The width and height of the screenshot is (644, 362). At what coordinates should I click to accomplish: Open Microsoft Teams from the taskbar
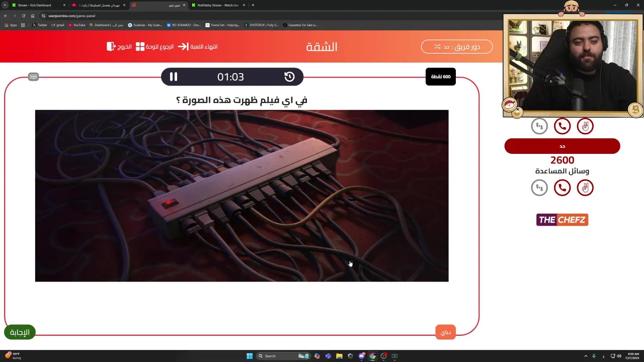(328, 356)
